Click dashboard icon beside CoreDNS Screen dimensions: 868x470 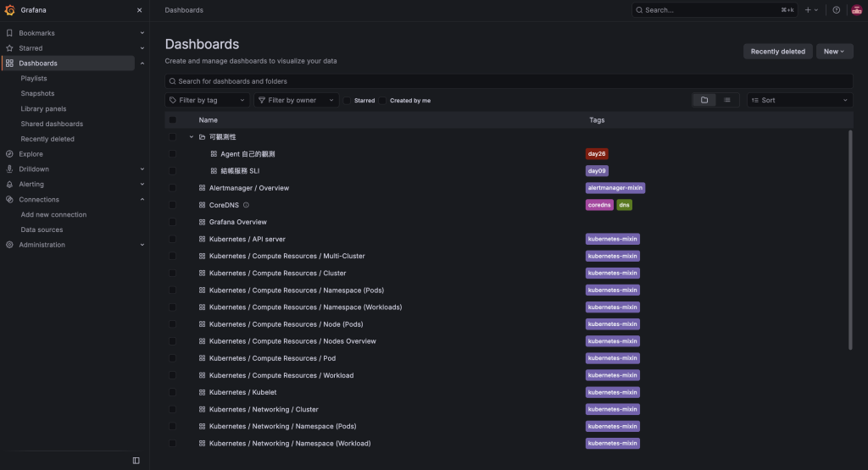tap(202, 205)
